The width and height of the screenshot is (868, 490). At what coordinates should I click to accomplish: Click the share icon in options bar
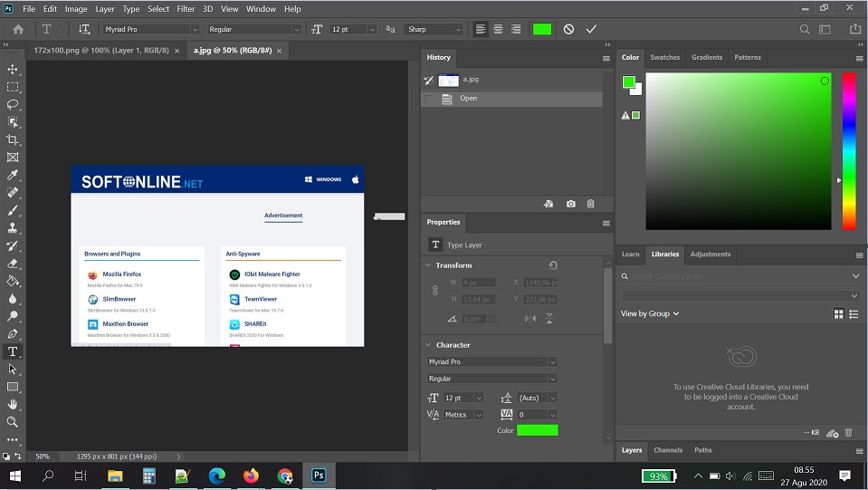tap(854, 29)
